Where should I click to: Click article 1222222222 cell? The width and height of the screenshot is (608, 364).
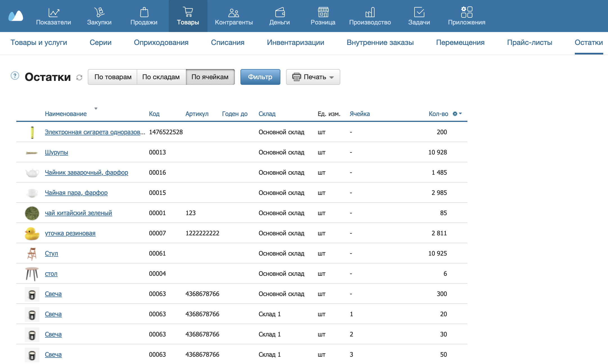pos(202,233)
